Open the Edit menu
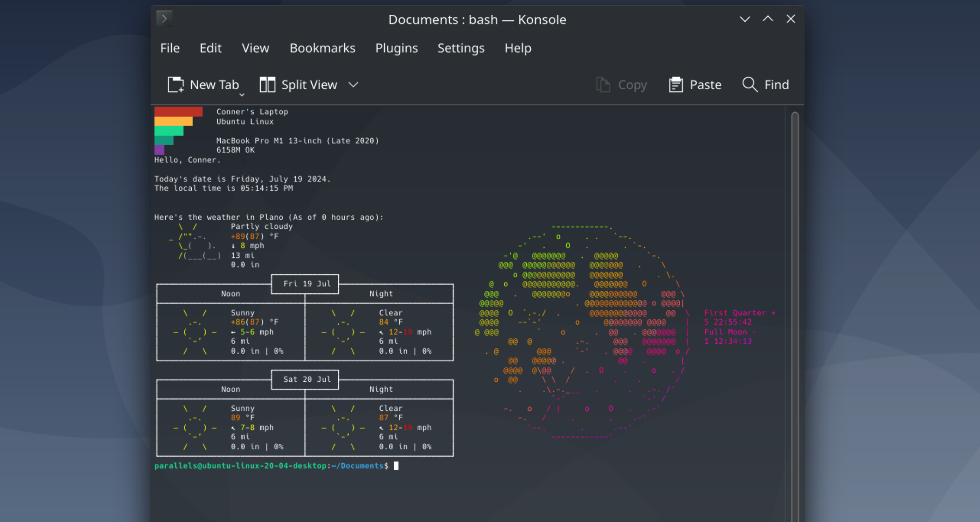980x522 pixels. click(211, 48)
